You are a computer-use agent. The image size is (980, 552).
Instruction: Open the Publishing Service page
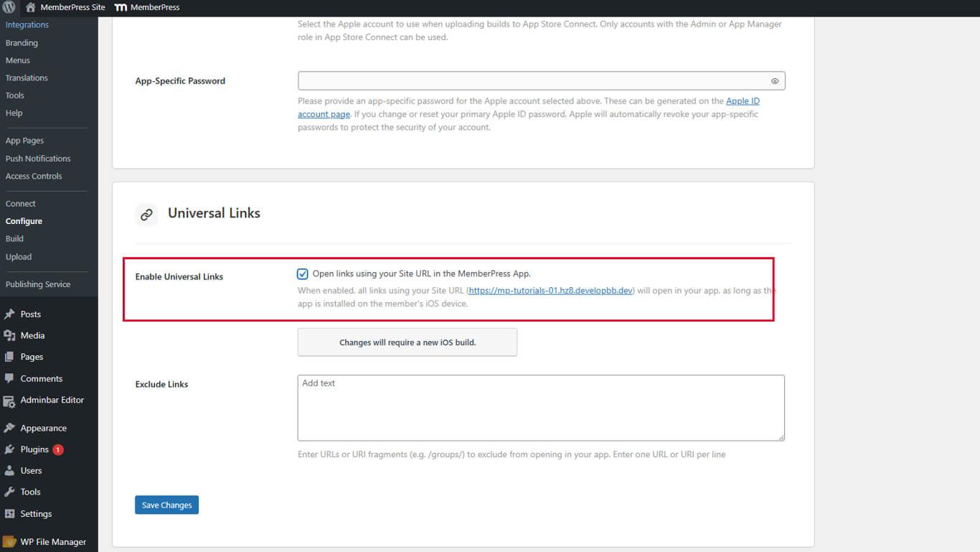click(x=39, y=284)
